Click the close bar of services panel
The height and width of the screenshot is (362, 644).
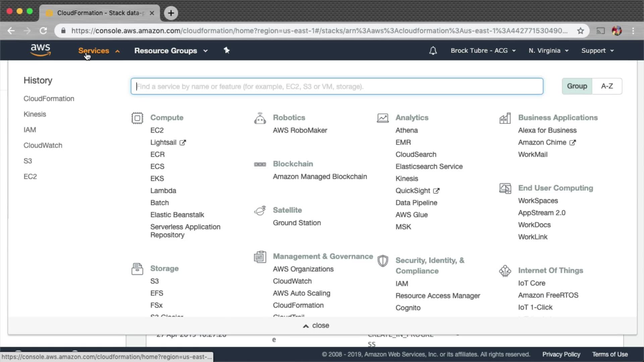[x=316, y=325]
